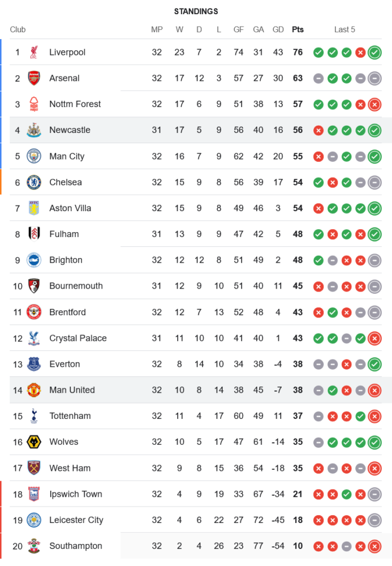Click the Man United club crest icon

click(x=34, y=390)
